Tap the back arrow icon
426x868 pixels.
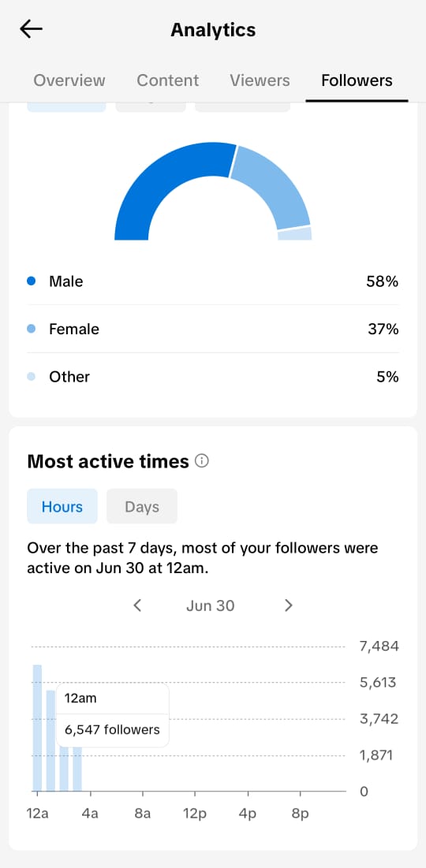coord(31,29)
